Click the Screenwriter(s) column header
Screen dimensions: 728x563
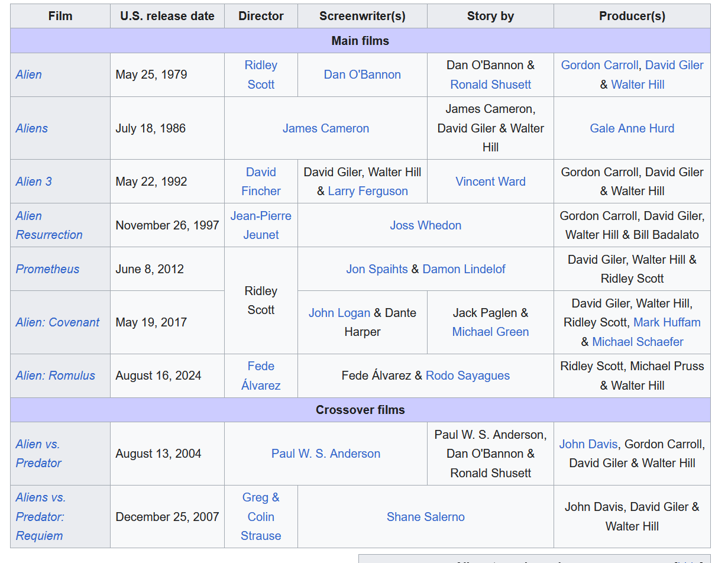(362, 16)
